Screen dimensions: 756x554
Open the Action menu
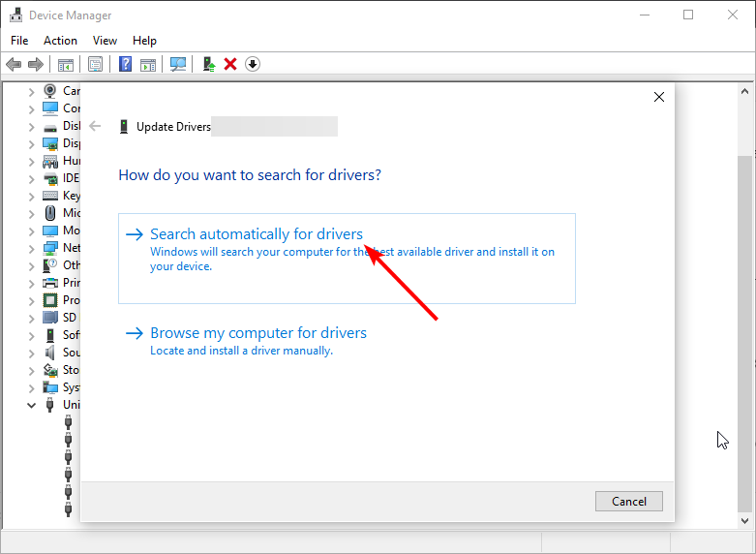(60, 41)
